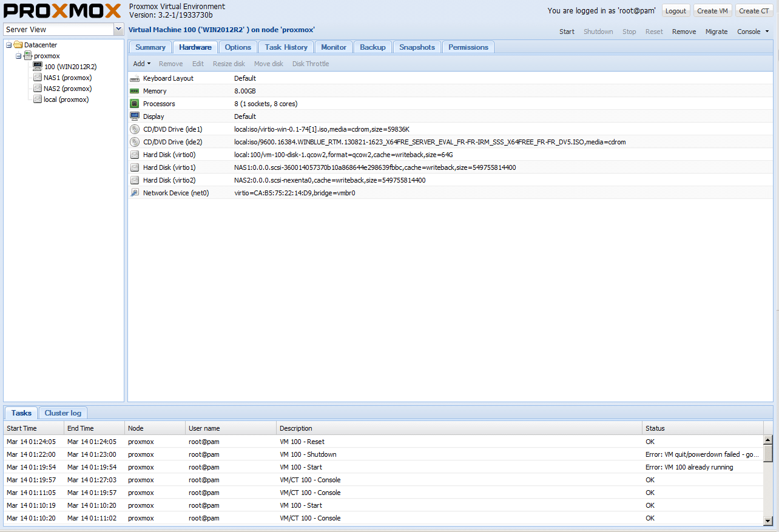The height and width of the screenshot is (532, 779).
Task: Click the Logout button
Action: pyautogui.click(x=676, y=11)
